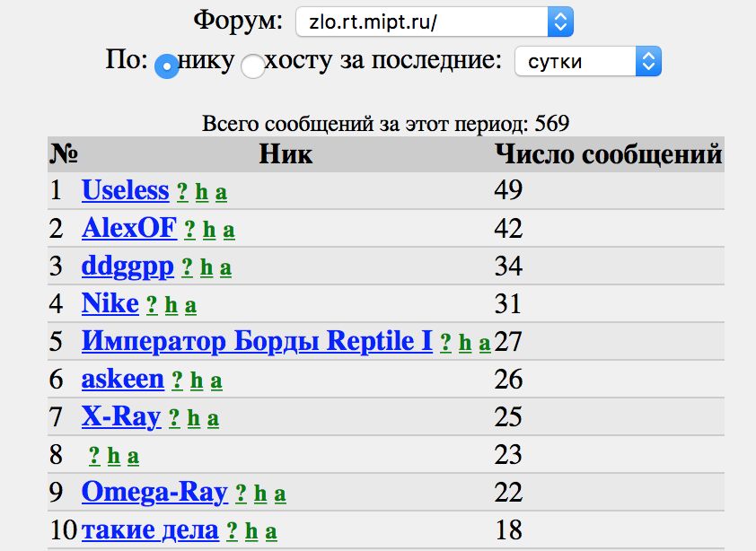The height and width of the screenshot is (551, 756).
Task: Open the forum selector dropdown zlo.rt.mipt.ru/
Action: (434, 22)
